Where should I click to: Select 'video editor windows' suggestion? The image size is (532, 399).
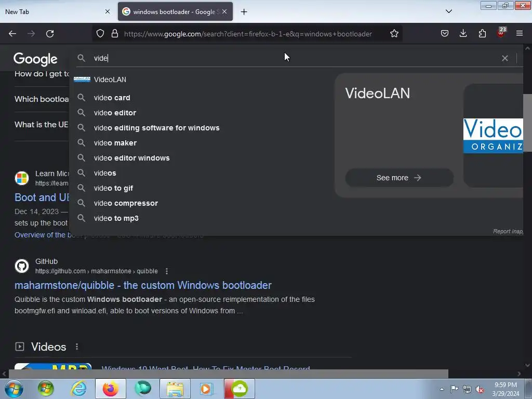200,158
